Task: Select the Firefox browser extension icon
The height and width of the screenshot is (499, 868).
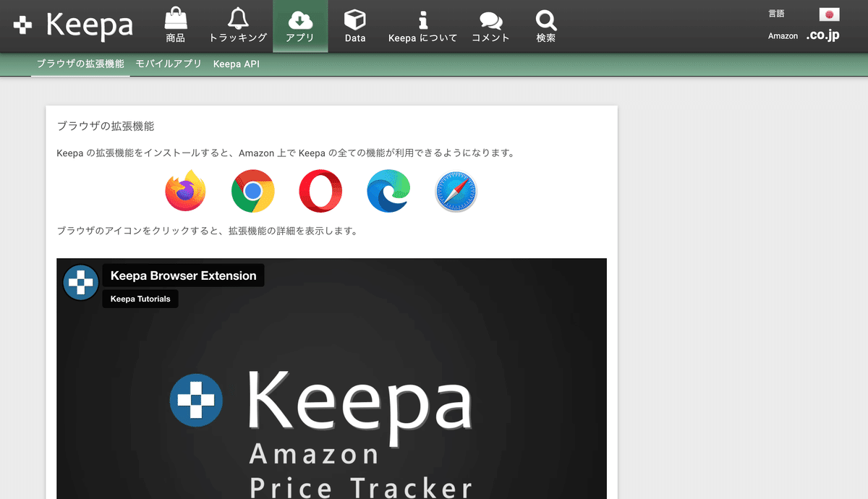Action: (185, 191)
